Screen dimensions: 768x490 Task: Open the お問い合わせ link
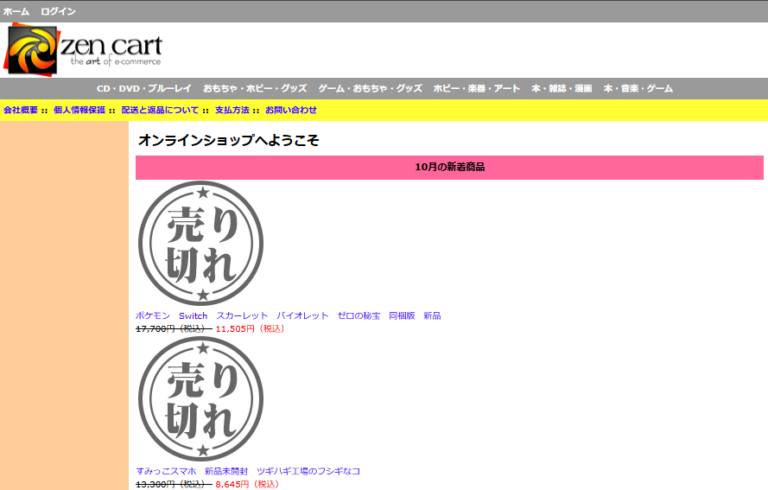pyautogui.click(x=291, y=110)
